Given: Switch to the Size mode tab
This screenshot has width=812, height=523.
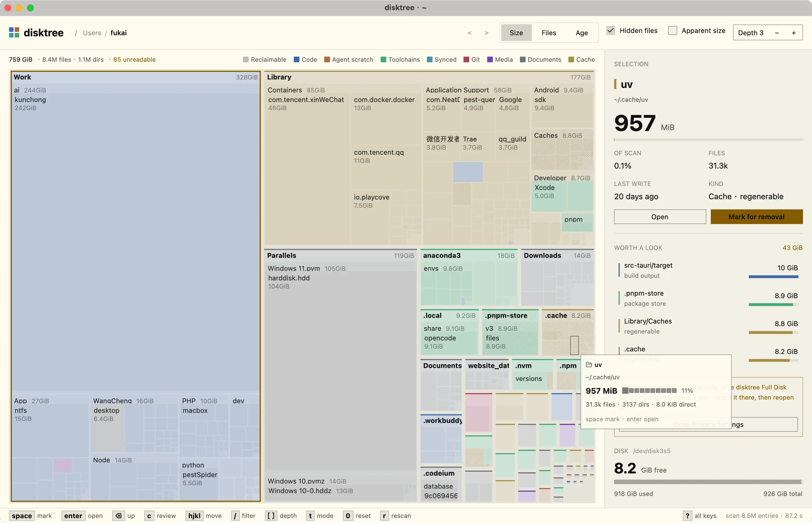Looking at the screenshot, I should pos(516,33).
